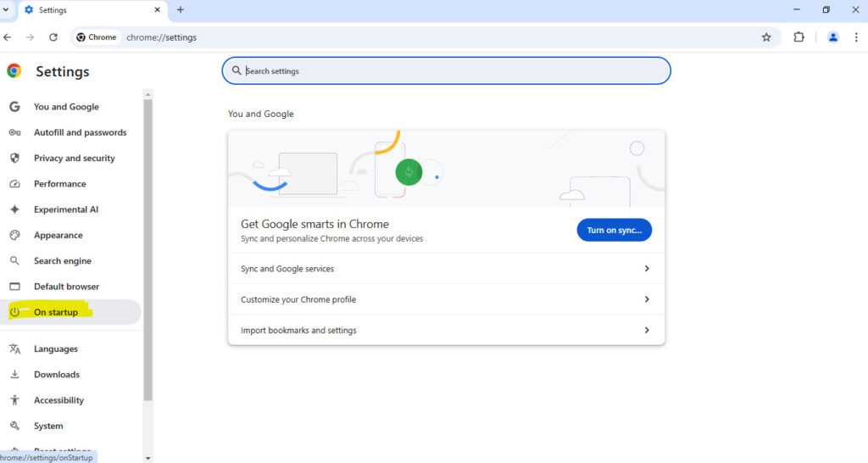Open Chrome three-dot menu
Viewport: 868px width, 463px height.
pos(856,37)
